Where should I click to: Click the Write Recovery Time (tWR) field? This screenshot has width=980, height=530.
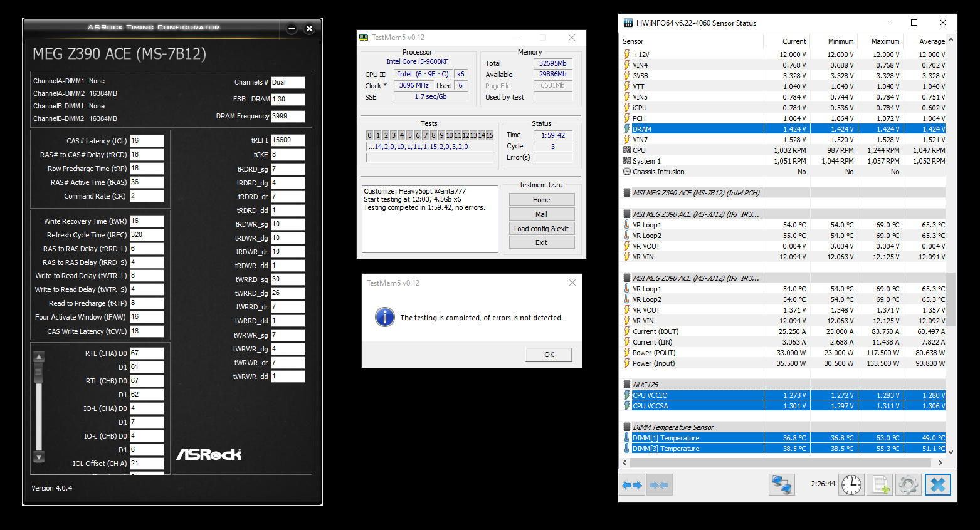(x=147, y=221)
